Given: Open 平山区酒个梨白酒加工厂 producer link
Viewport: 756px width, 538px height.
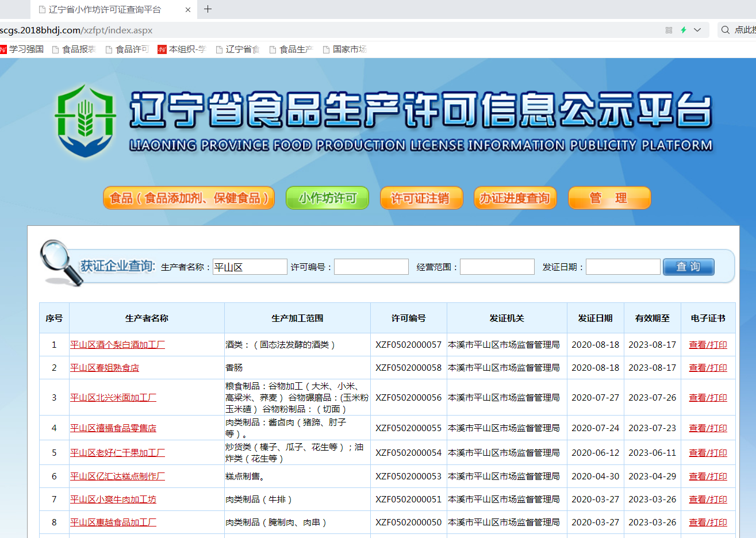Looking at the screenshot, I should (x=117, y=345).
